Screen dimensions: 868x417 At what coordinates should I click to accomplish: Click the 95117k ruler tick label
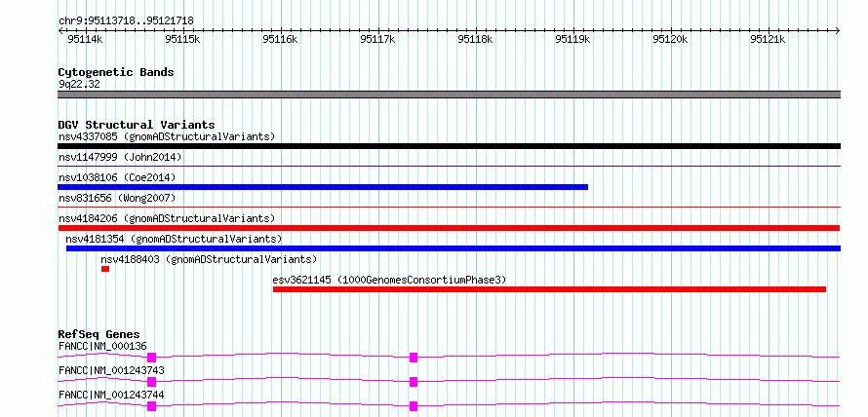tap(377, 39)
